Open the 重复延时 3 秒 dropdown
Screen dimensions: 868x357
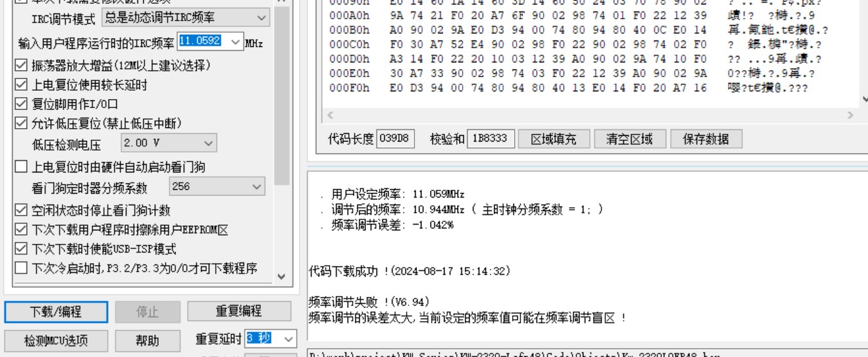271,338
